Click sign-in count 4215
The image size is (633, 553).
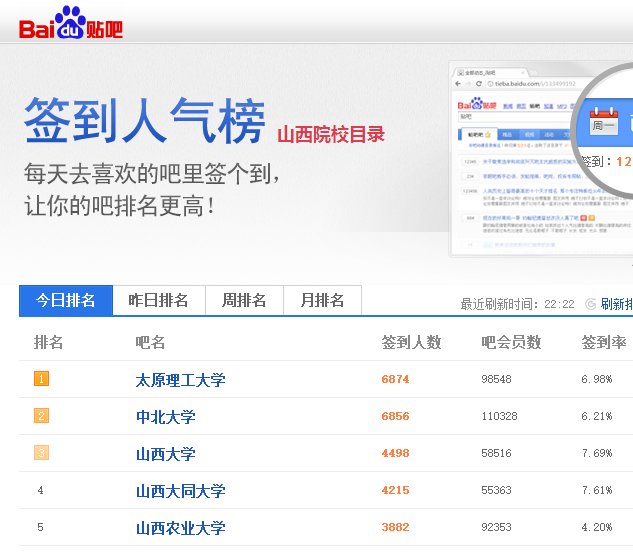(395, 490)
